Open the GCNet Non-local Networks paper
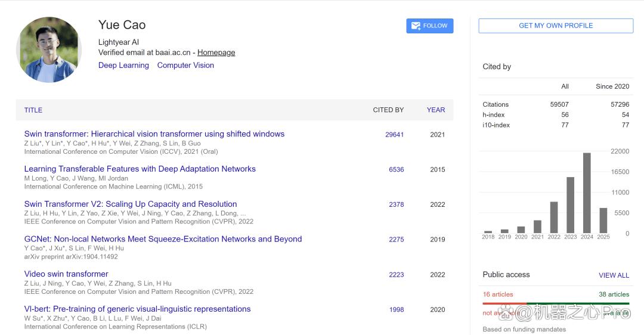The width and height of the screenshot is (644, 335). tap(163, 239)
